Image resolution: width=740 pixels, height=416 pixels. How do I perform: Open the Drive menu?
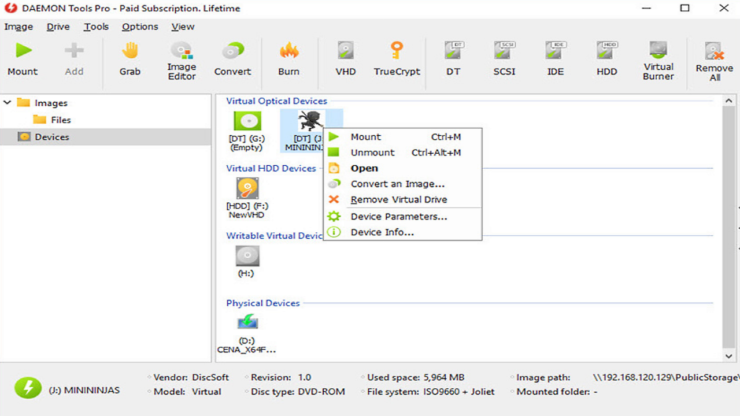58,27
